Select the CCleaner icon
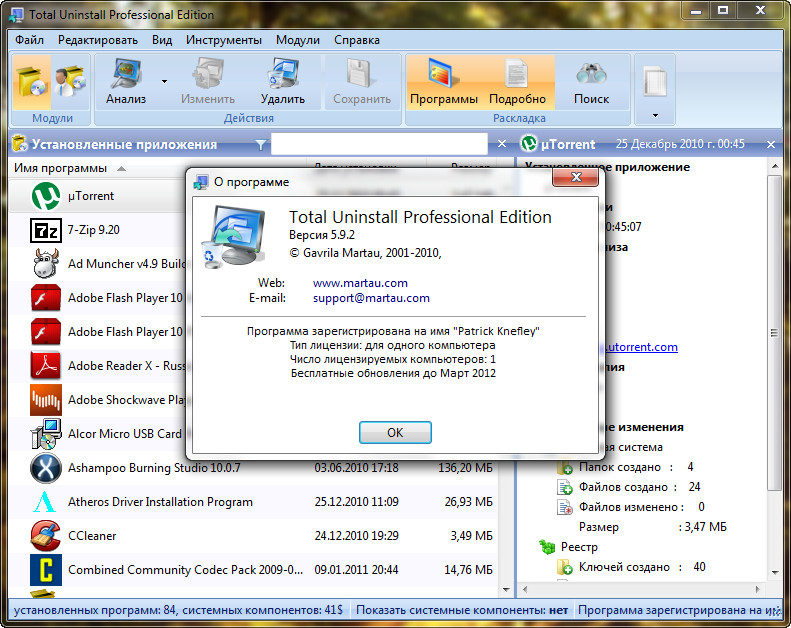 46,536
